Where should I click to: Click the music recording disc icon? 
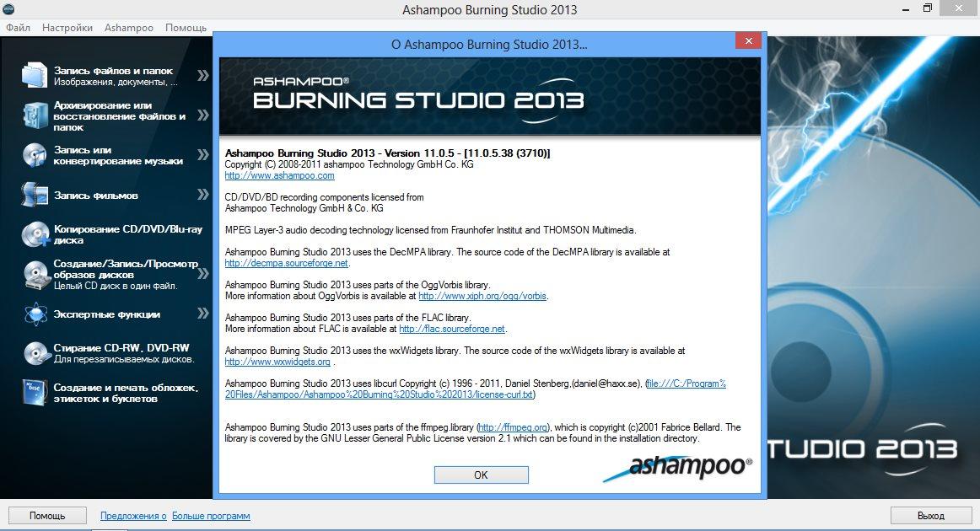[35, 155]
